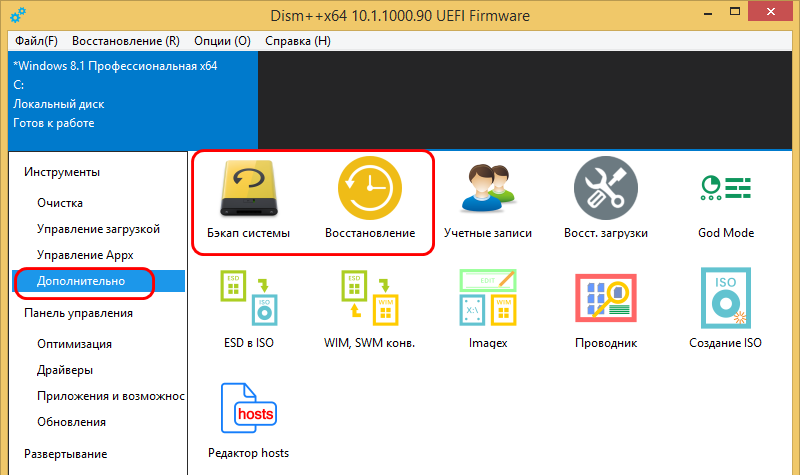
Task: Minimize the Dism++ window
Action: (708, 13)
